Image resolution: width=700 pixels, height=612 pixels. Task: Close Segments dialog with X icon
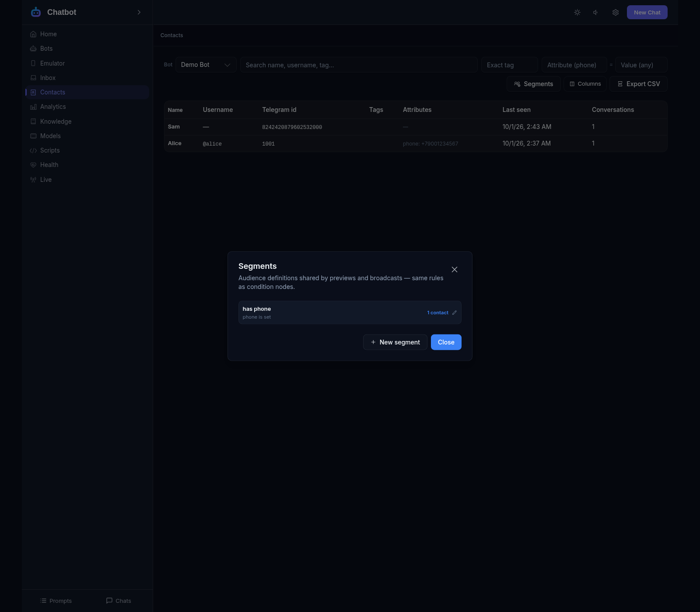point(455,269)
